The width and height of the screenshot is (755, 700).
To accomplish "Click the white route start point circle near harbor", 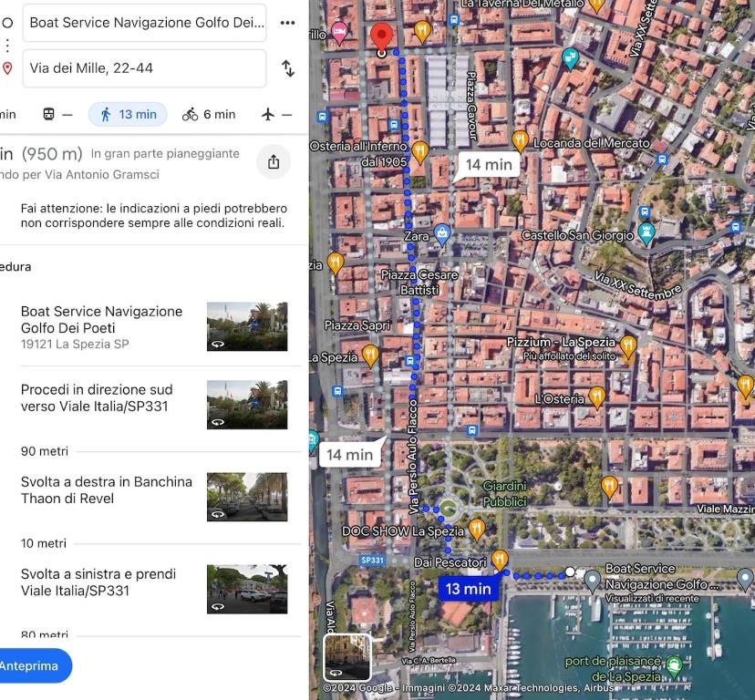I will pyautogui.click(x=570, y=571).
